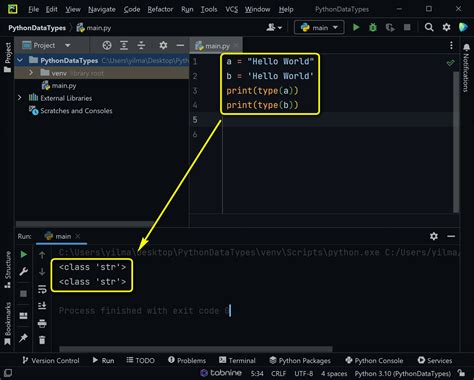This screenshot has width=474, height=380.
Task: Rerun main in the Run panel
Action: click(x=23, y=255)
